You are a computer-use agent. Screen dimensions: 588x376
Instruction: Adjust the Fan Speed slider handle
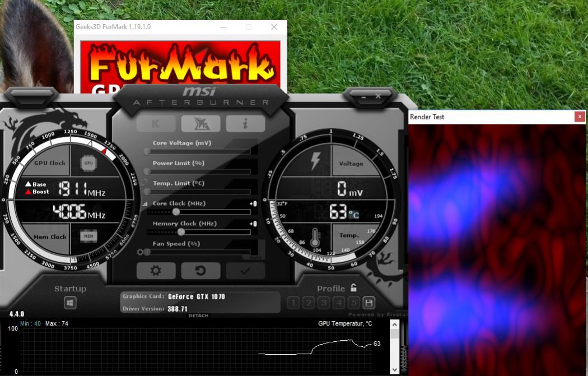click(x=147, y=252)
